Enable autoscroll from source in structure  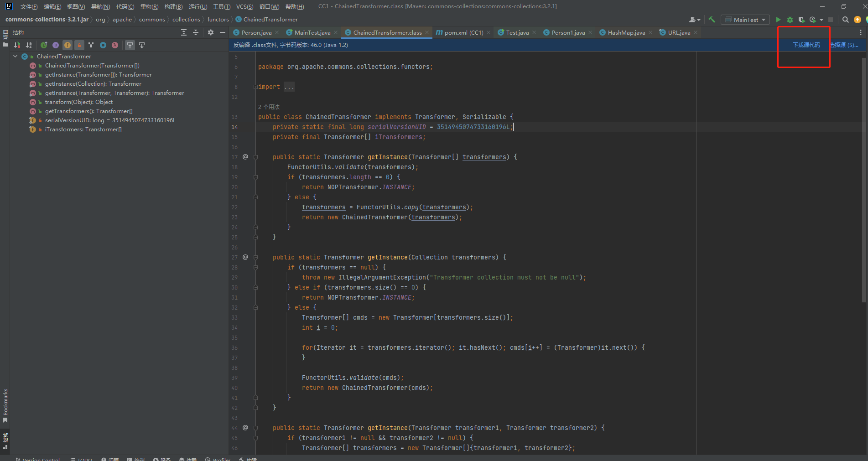pyautogui.click(x=142, y=45)
